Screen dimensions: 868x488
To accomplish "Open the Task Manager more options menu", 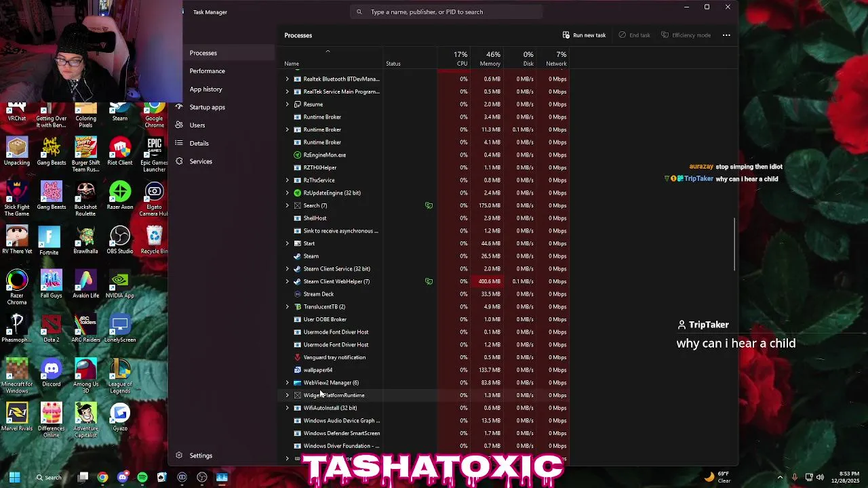I will click(x=726, y=35).
